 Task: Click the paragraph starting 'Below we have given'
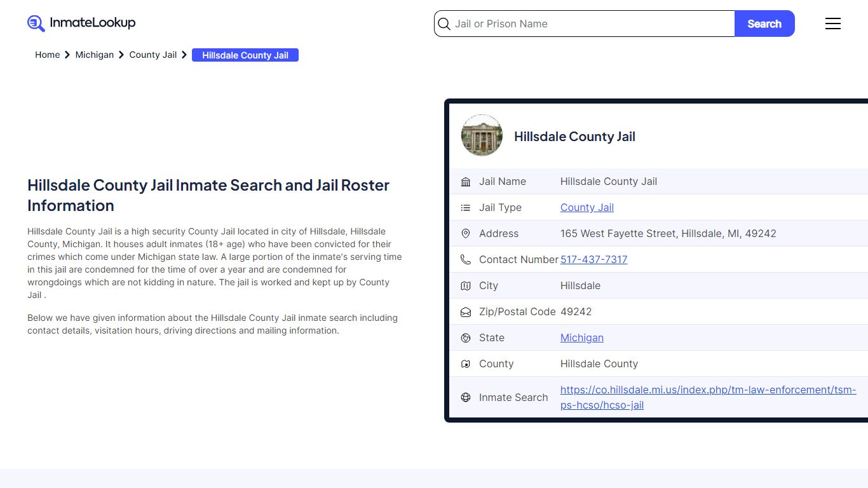click(x=213, y=324)
